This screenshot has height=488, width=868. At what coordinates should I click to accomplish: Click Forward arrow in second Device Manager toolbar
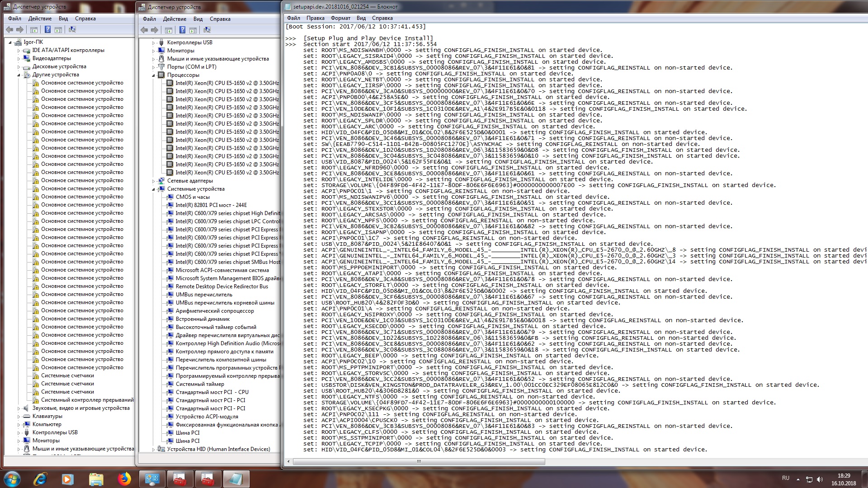155,30
